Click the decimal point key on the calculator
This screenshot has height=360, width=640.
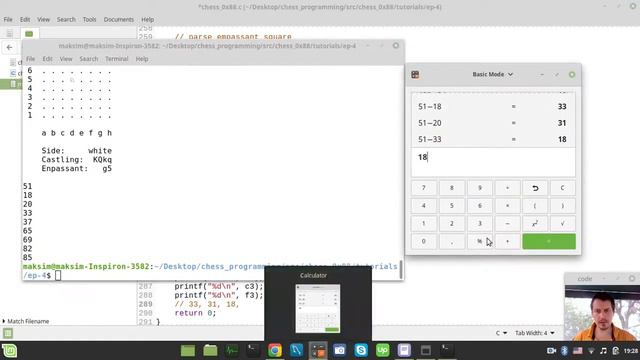(452, 241)
